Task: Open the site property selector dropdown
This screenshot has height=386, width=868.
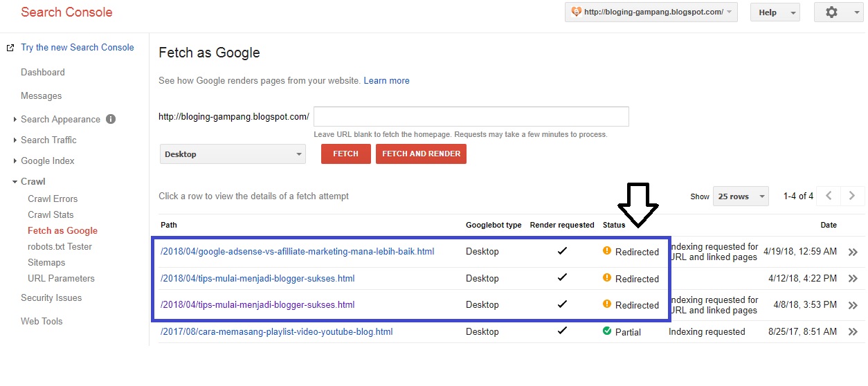Action: coord(651,12)
